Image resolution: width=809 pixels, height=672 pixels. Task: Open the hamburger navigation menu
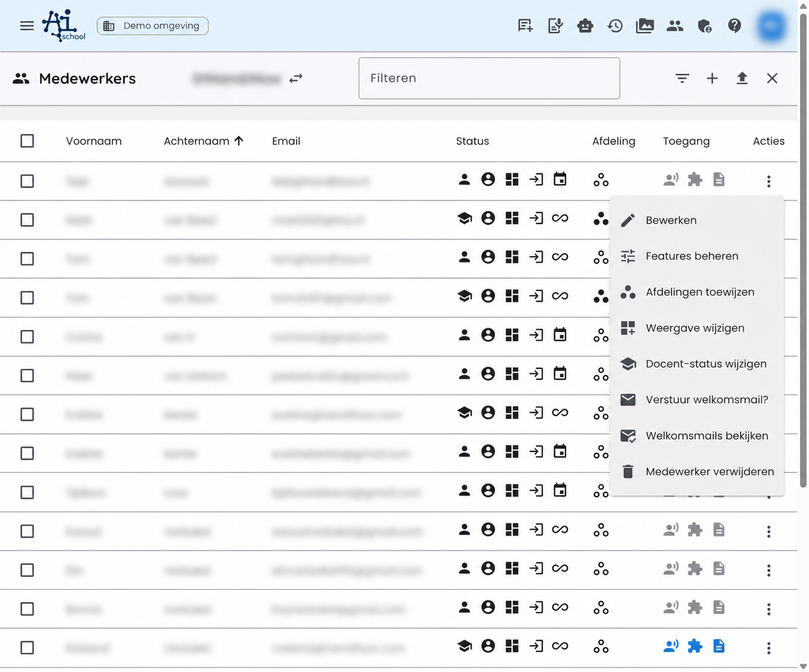(x=26, y=26)
